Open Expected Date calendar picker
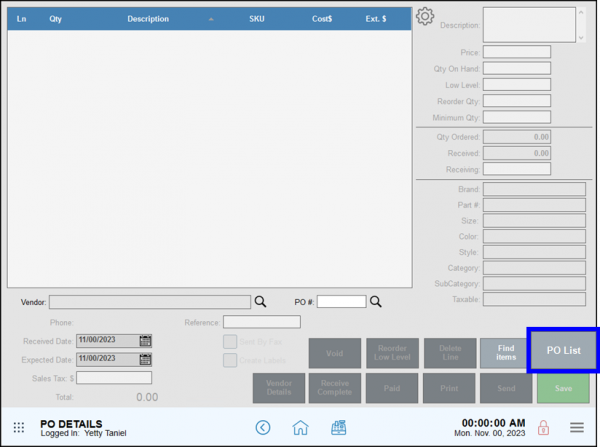600x447 pixels. [x=145, y=359]
